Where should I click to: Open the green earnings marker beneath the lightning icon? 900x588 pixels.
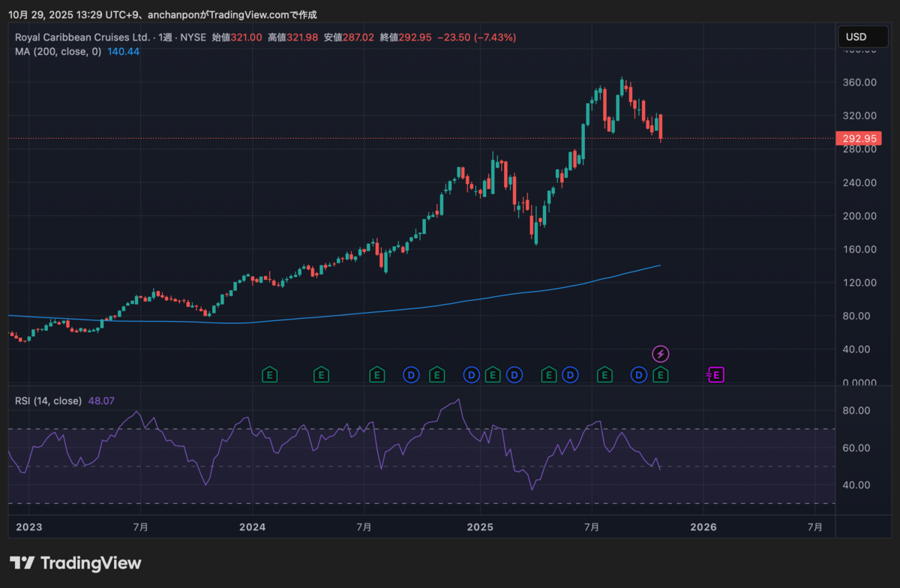coord(661,373)
